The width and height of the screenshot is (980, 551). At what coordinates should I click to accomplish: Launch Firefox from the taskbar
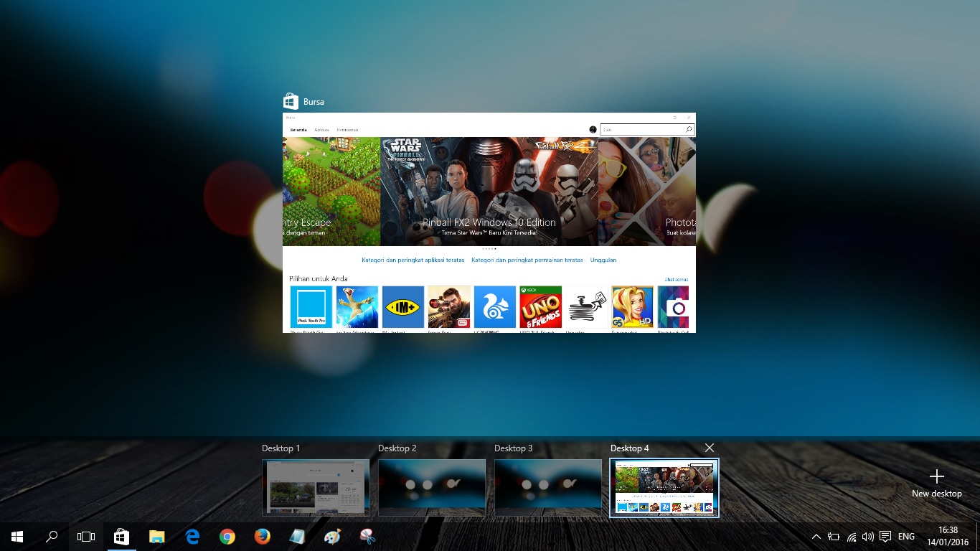(262, 537)
